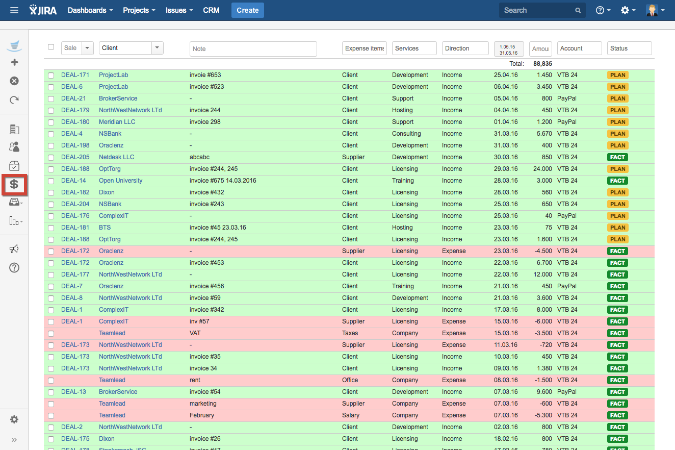The height and width of the screenshot is (450, 675).
Task: Focus the top Search box
Action: point(542,10)
